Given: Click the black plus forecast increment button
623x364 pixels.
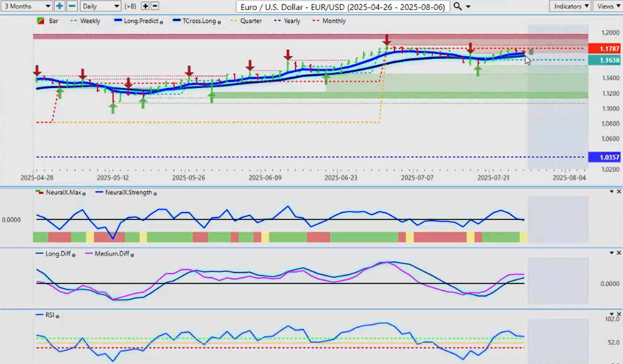Looking at the screenshot, I should pos(145,6).
